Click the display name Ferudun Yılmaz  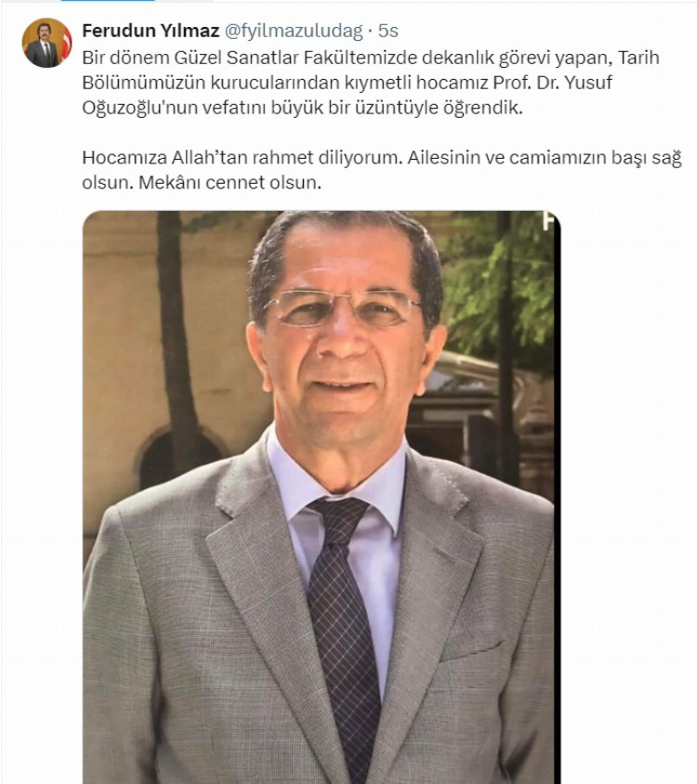point(151,31)
